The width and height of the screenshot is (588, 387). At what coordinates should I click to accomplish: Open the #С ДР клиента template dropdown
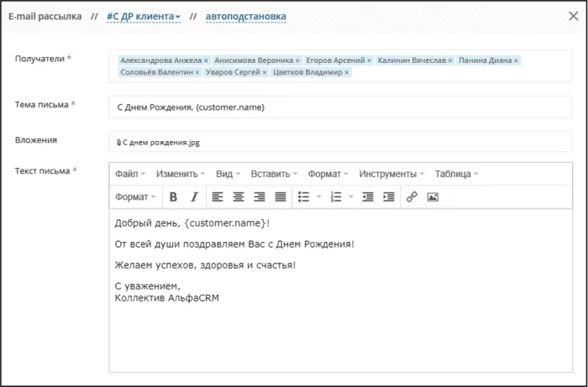click(x=144, y=17)
